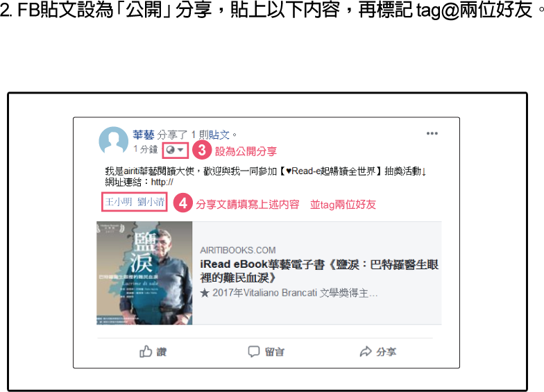Open the iRead eBook 鹽淚 link title

click(319, 271)
